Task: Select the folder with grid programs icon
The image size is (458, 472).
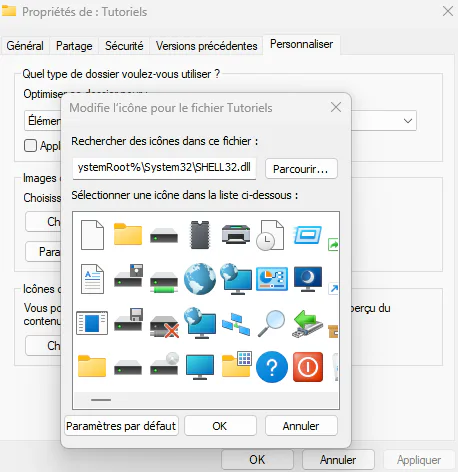Action: point(237,364)
